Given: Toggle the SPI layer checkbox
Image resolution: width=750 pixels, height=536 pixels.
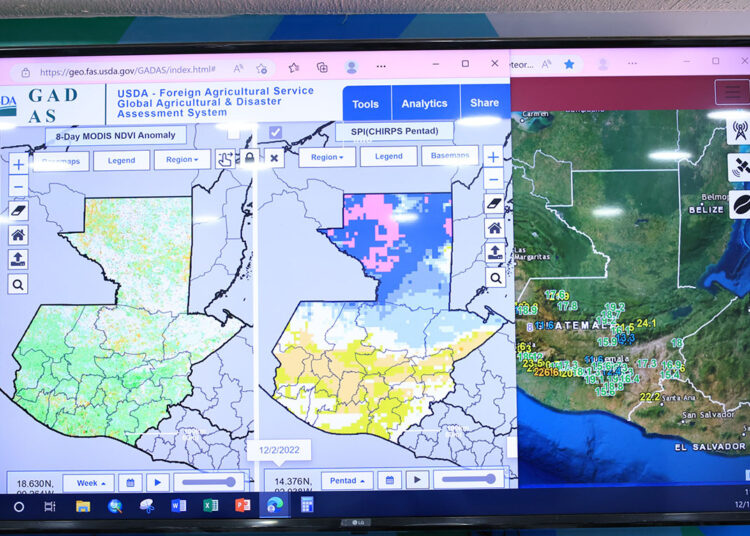Looking at the screenshot, I should 275,132.
